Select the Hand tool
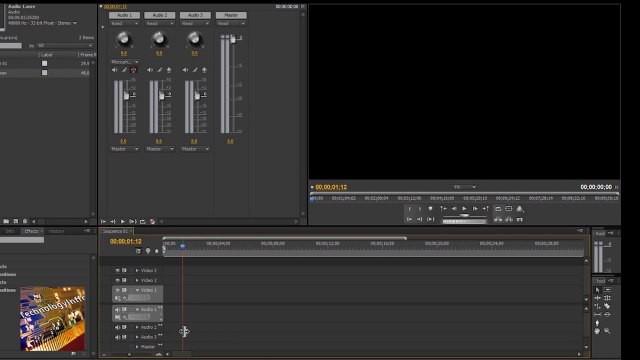640x360 pixels. coord(598,331)
